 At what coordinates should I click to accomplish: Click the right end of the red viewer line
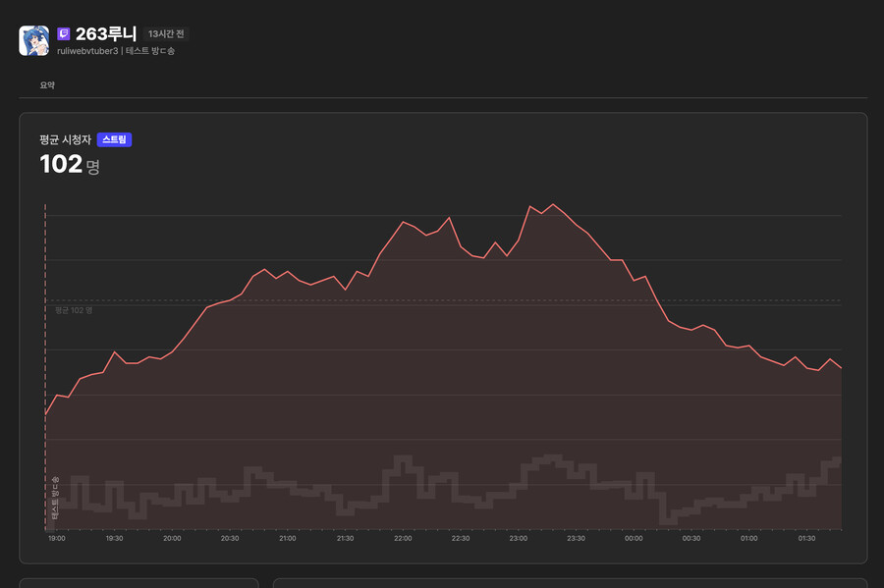pyautogui.click(x=841, y=368)
